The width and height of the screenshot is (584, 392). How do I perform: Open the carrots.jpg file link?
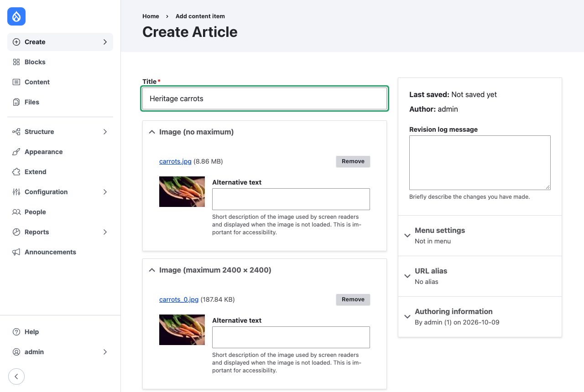point(175,161)
